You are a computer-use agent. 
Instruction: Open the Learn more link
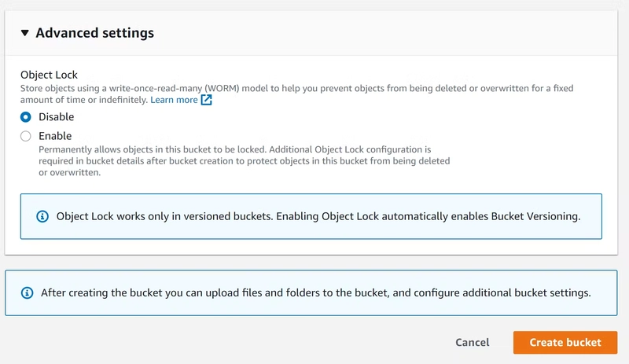174,100
